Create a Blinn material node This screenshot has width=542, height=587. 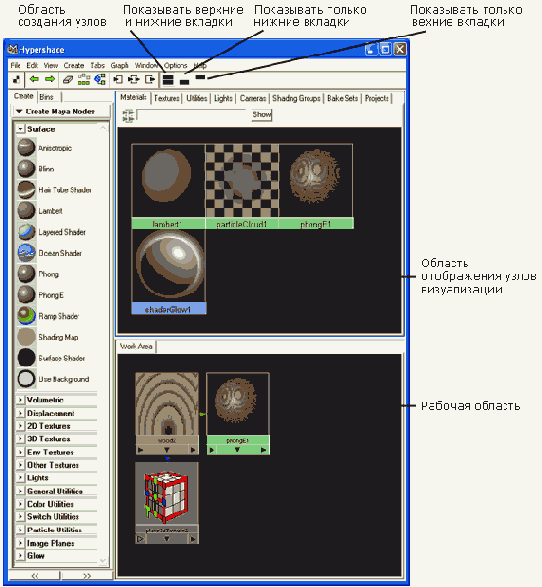pyautogui.click(x=36, y=169)
